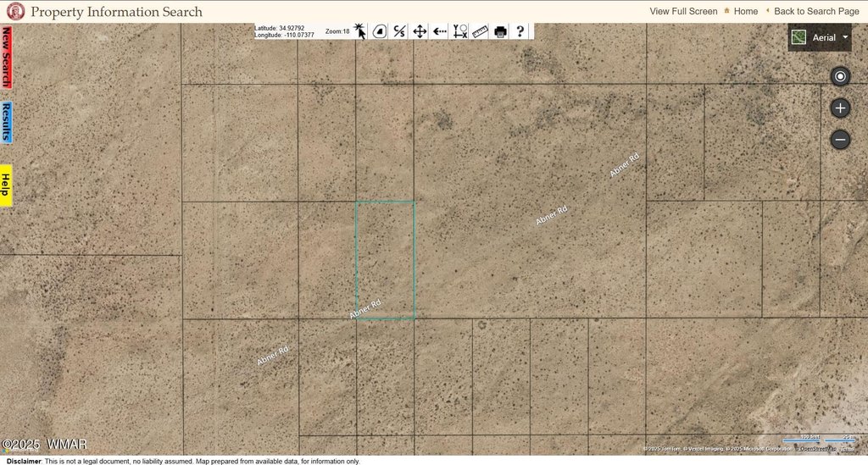Zoom in with the plus button
Screen dimensions: 868x465
[840, 108]
